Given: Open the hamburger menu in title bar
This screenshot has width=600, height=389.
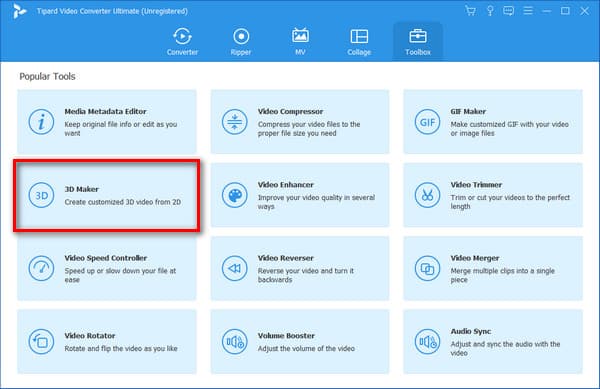Looking at the screenshot, I should point(528,11).
